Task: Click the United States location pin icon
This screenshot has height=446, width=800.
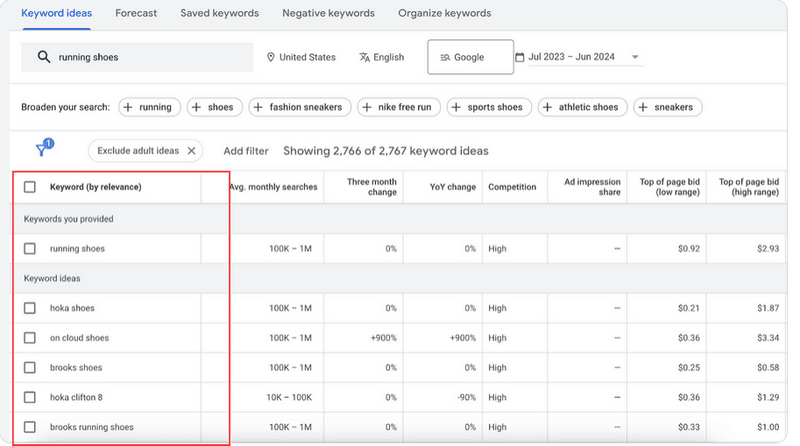Action: tap(271, 57)
